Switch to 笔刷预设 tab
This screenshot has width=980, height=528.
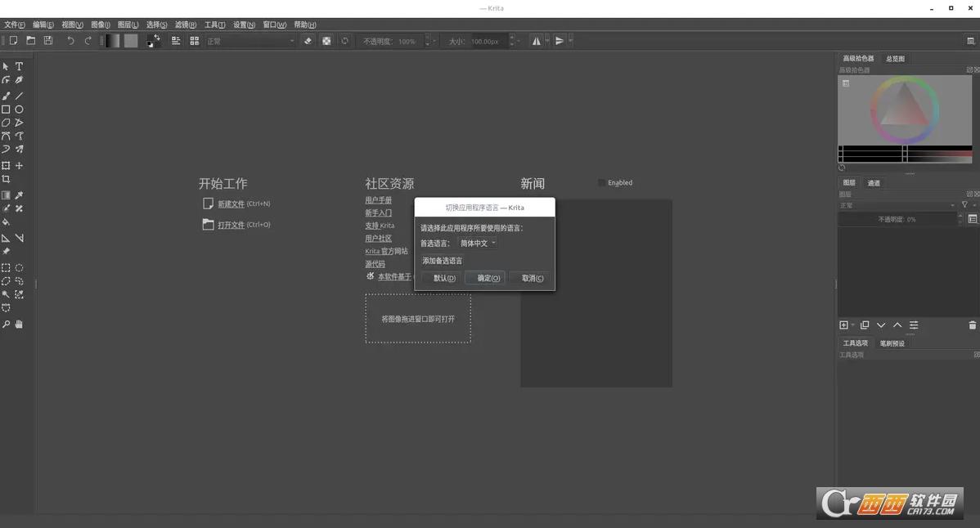click(892, 343)
